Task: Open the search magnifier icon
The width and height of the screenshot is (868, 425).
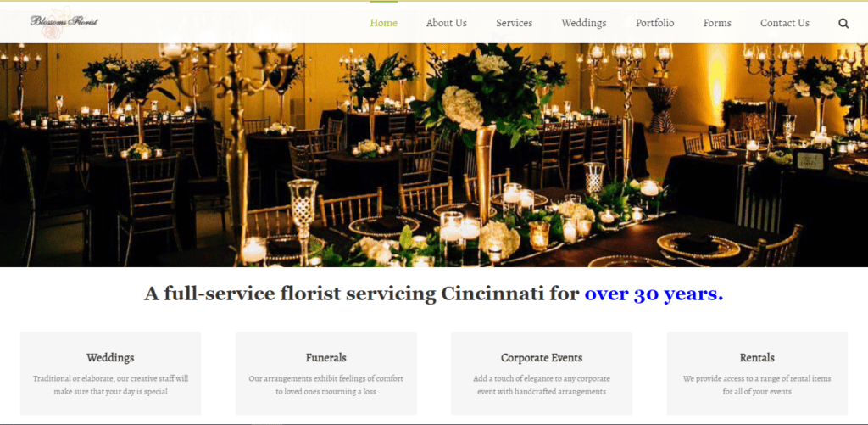Action: (843, 23)
